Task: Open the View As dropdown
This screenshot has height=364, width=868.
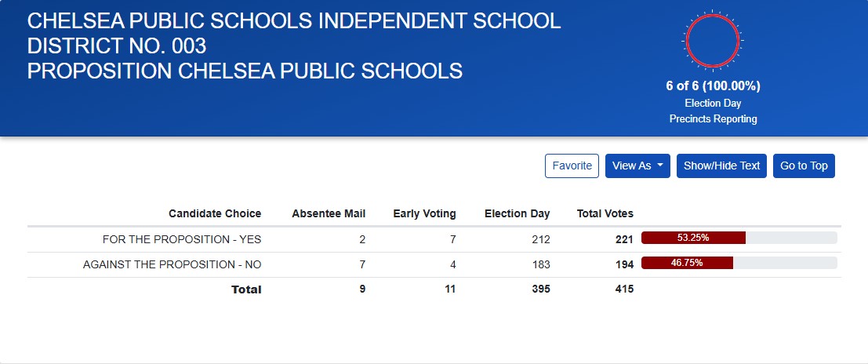Action: point(637,166)
